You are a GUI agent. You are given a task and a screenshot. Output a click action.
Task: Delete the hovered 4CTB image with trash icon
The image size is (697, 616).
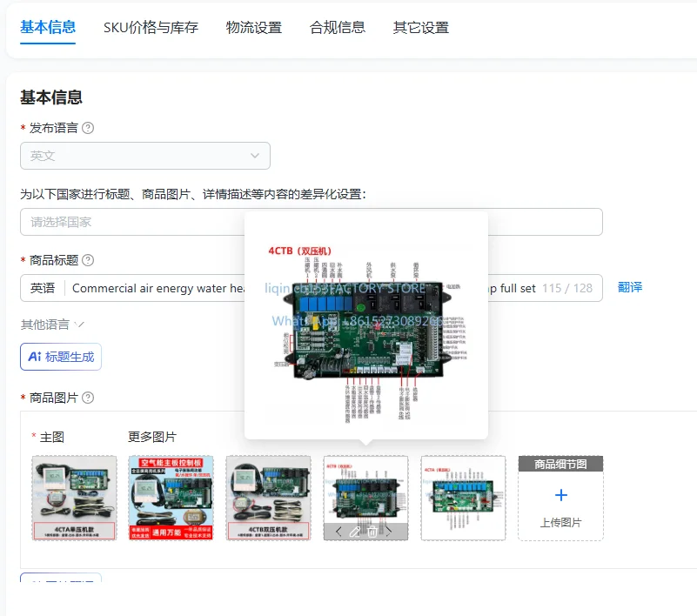pos(372,532)
